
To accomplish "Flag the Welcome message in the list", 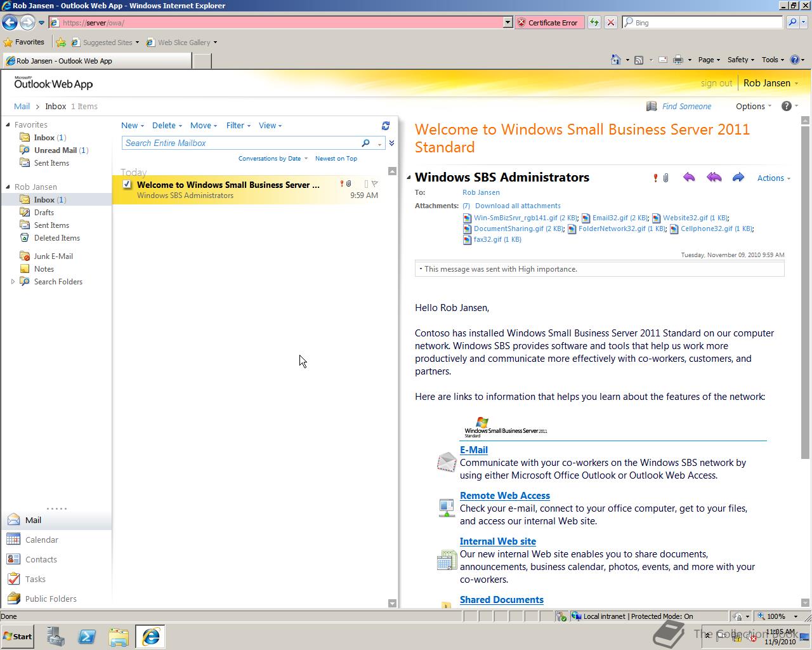I will point(375,184).
